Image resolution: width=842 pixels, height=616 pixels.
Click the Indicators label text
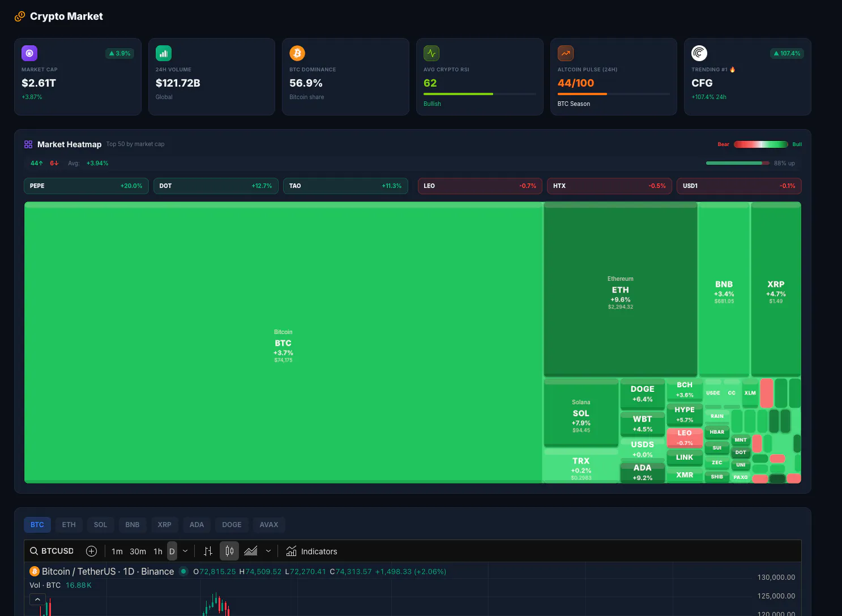point(319,551)
